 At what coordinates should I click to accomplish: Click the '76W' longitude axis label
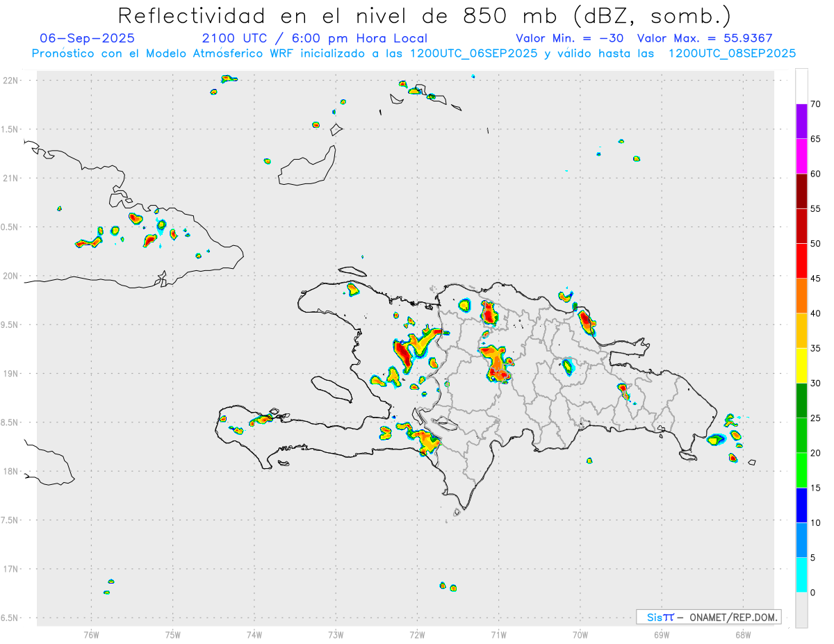coord(91,634)
